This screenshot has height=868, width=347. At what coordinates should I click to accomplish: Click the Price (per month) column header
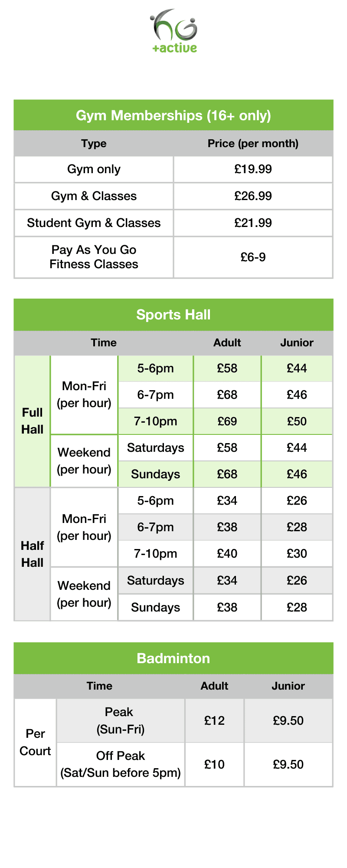click(253, 144)
